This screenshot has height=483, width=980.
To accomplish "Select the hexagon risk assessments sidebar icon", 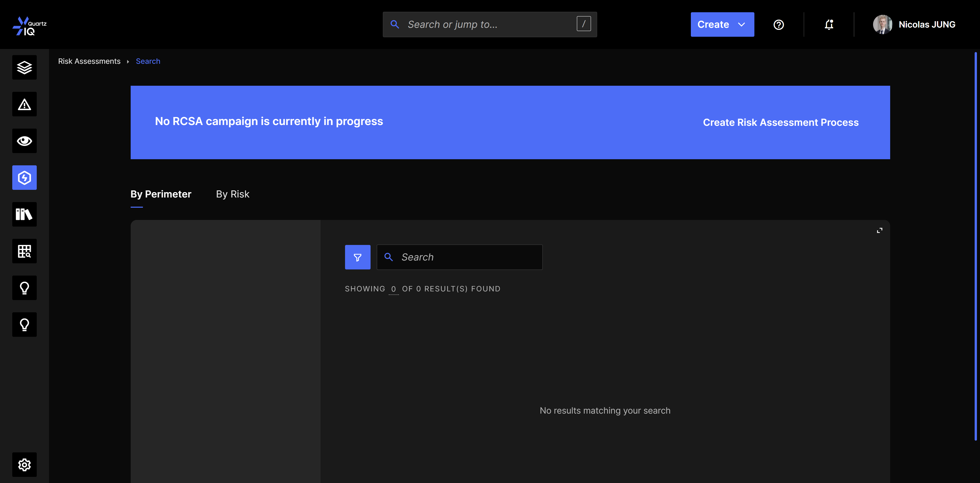I will (24, 178).
